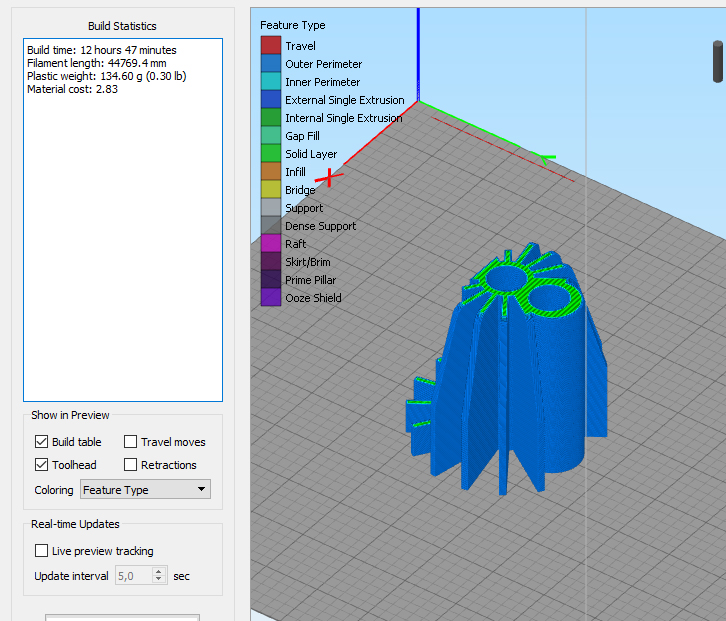Click the Material cost 2.83 line
Screen dimensions: 726x621
(x=73, y=89)
